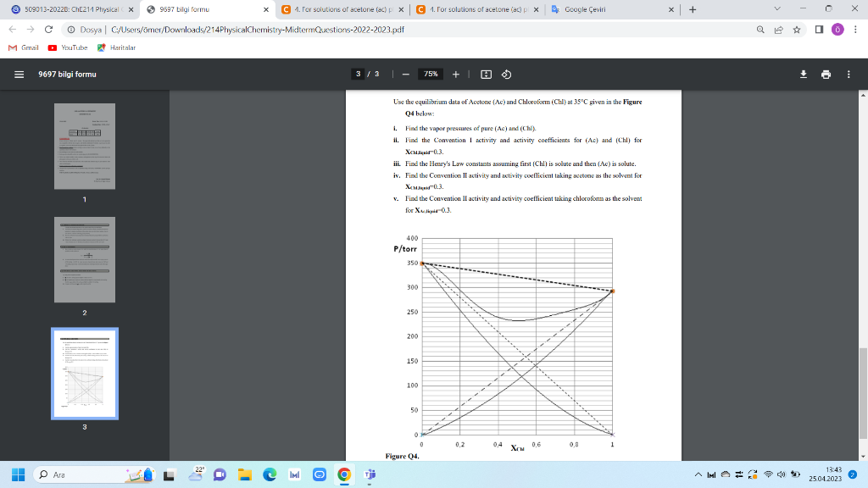The image size is (868, 488).
Task: Open Chrome three-dot menu
Action: click(855, 30)
